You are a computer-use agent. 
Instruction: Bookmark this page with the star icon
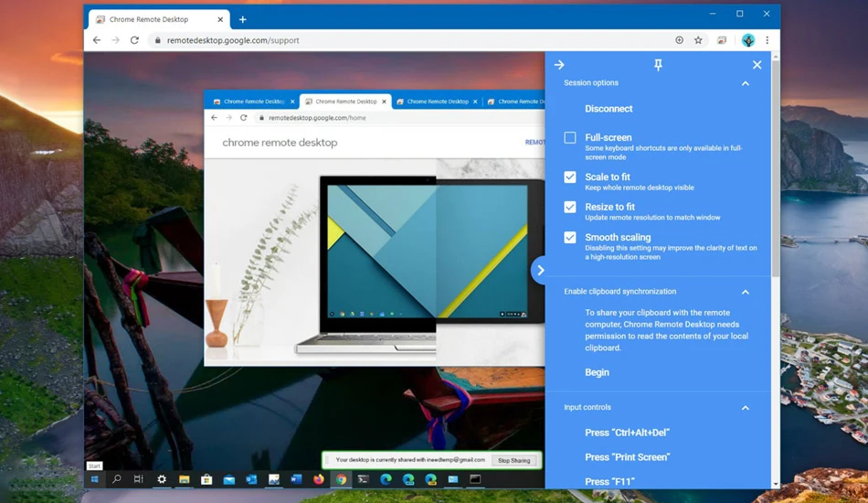(698, 40)
